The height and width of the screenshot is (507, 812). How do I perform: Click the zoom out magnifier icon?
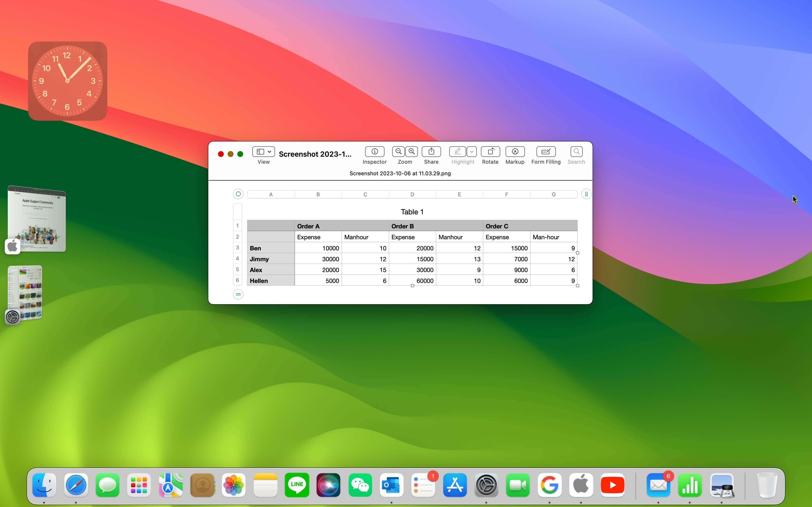tap(398, 152)
